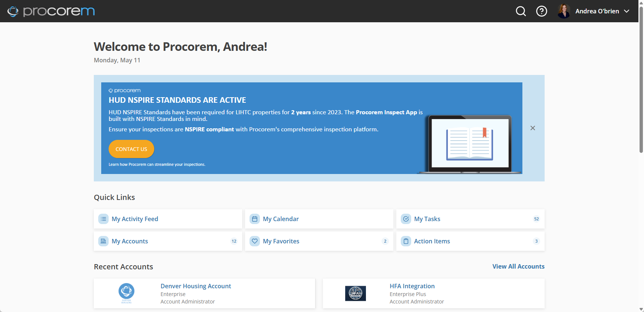Dismiss the HUD NSPIRE banner

(533, 128)
